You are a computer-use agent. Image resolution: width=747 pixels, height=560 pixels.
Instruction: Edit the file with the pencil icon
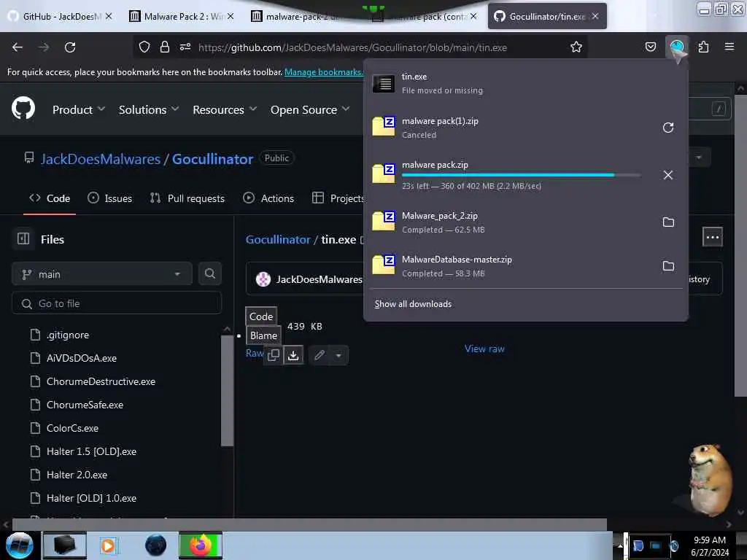coord(320,355)
